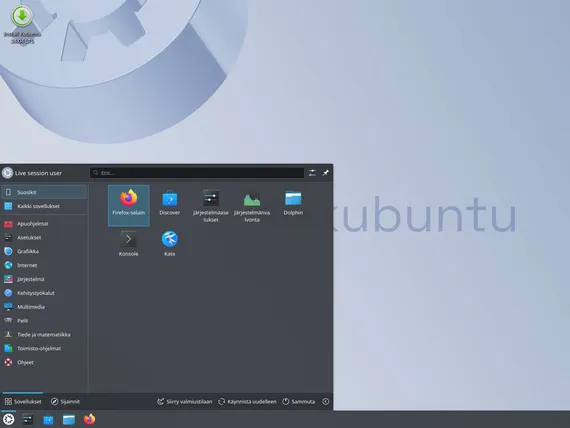Open Asetukset category
The width and height of the screenshot is (570, 428).
coord(44,237)
